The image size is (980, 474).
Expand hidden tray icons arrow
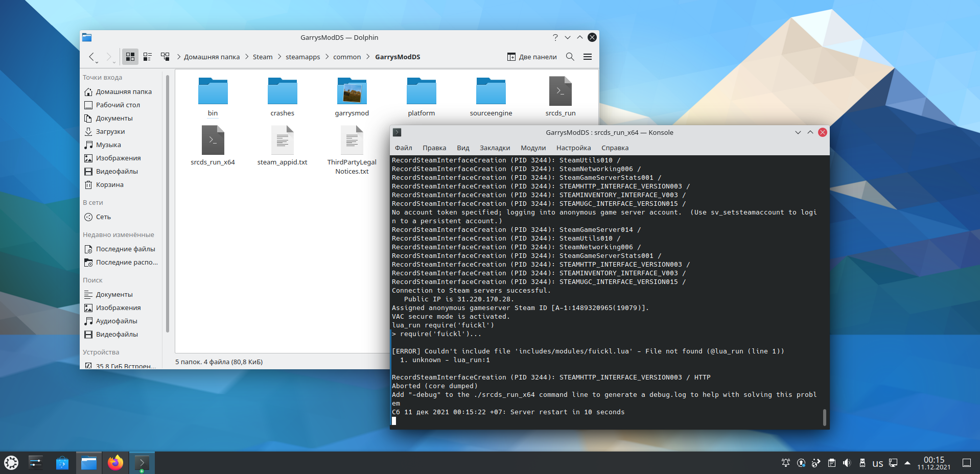pos(907,463)
